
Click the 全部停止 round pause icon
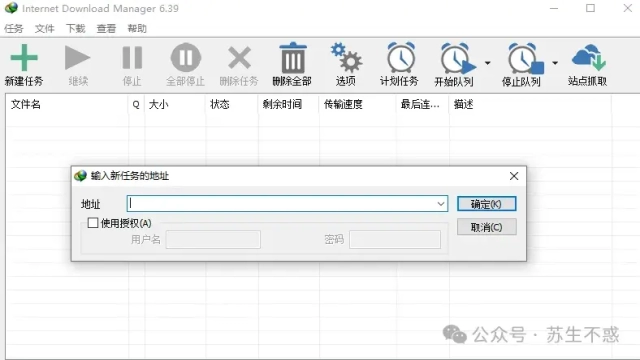click(186, 58)
